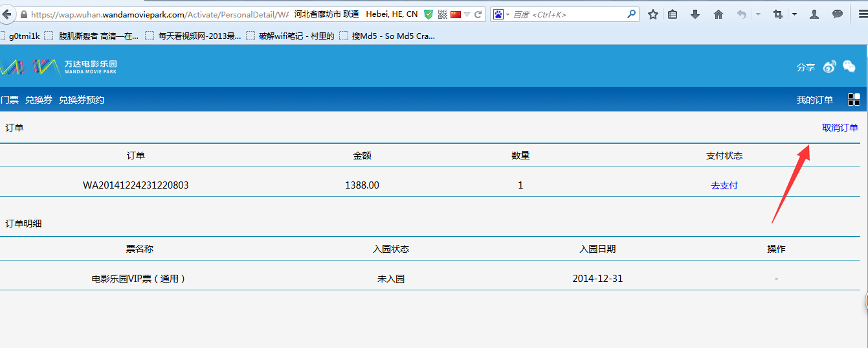Go back using the browser back arrow
Screen dimensions: 868x348
6,14
